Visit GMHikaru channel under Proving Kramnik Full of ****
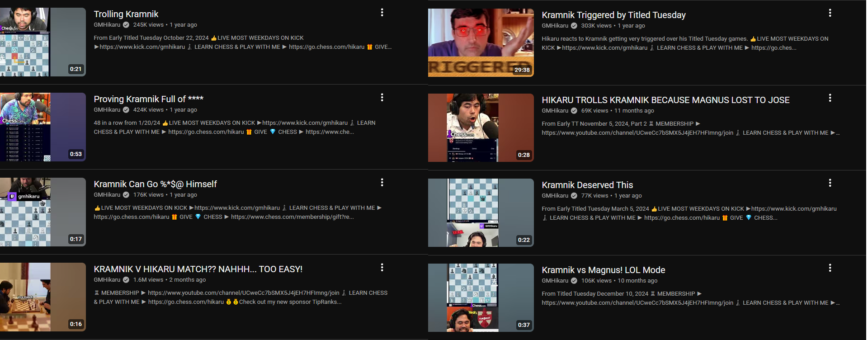868x340 pixels. 107,110
